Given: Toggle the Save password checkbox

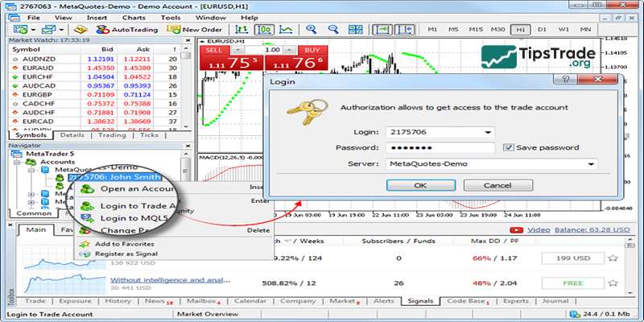Looking at the screenshot, I should tap(509, 147).
